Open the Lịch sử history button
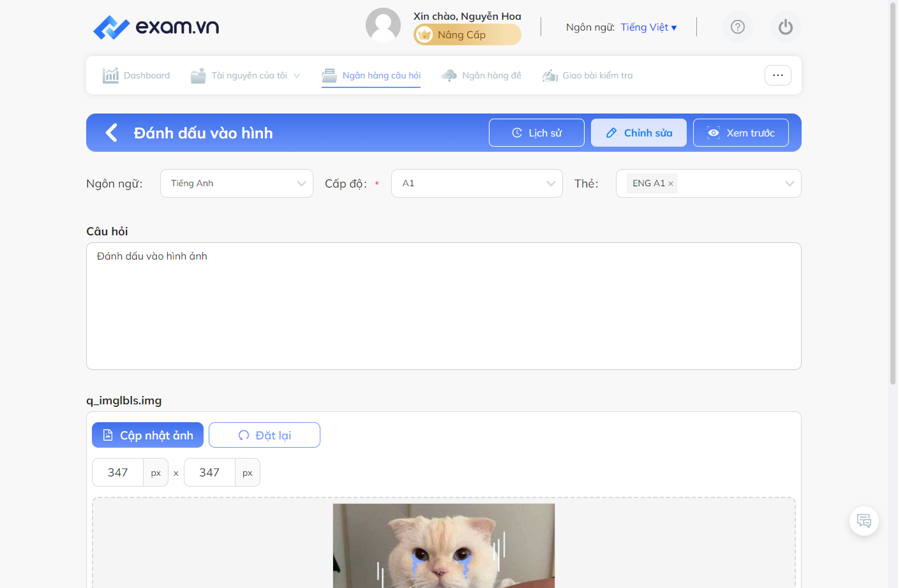The image size is (898, 588). 537,133
